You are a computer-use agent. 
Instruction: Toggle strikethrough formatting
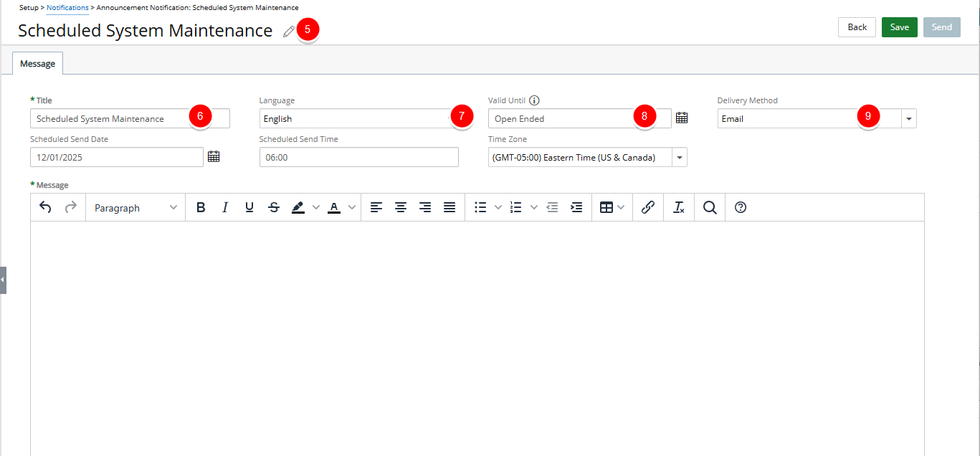click(274, 207)
